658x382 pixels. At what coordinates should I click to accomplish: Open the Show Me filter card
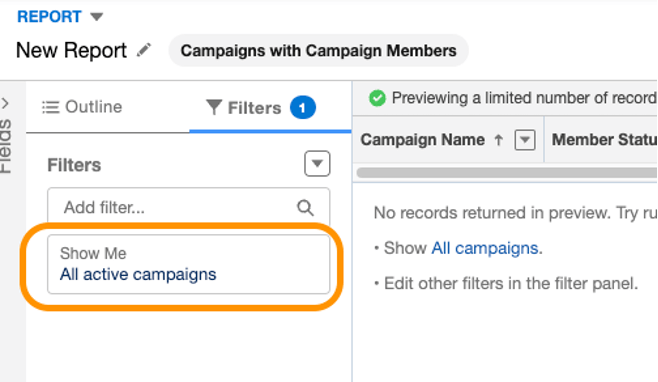point(188,264)
